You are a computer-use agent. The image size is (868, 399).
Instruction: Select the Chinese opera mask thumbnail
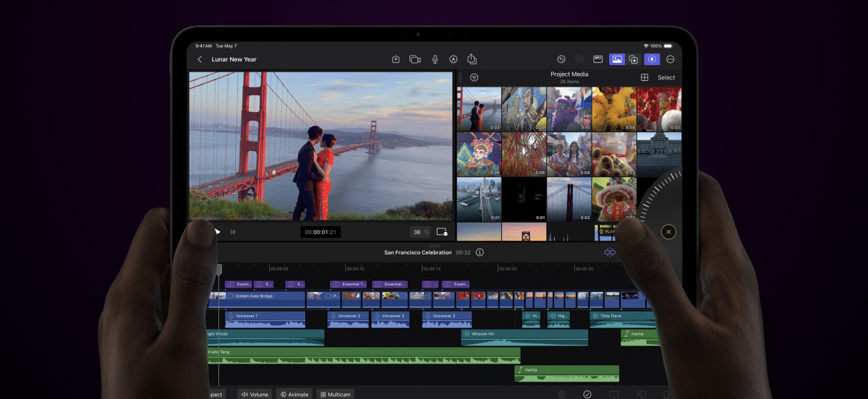[x=479, y=154]
